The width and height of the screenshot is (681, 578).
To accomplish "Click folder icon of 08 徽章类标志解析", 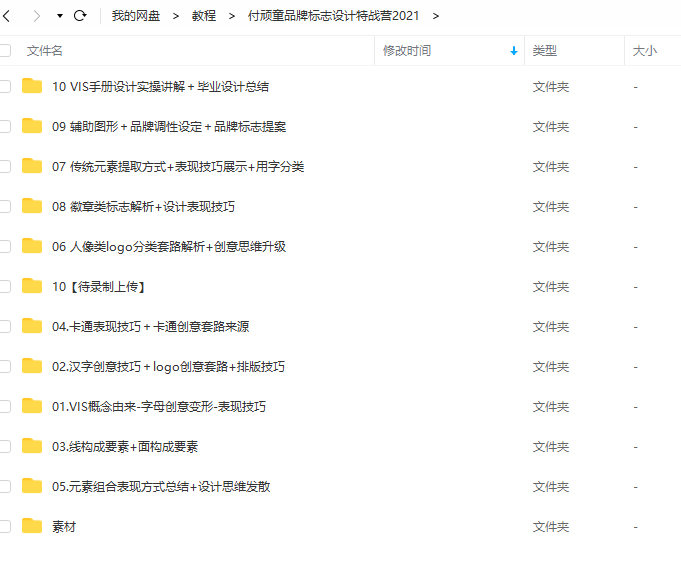I will (x=32, y=206).
